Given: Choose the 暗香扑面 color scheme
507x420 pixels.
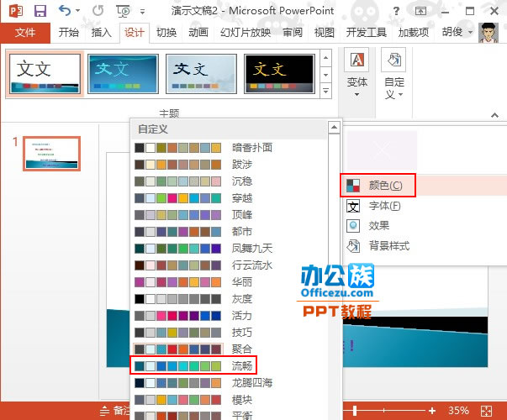Looking at the screenshot, I should point(229,148).
